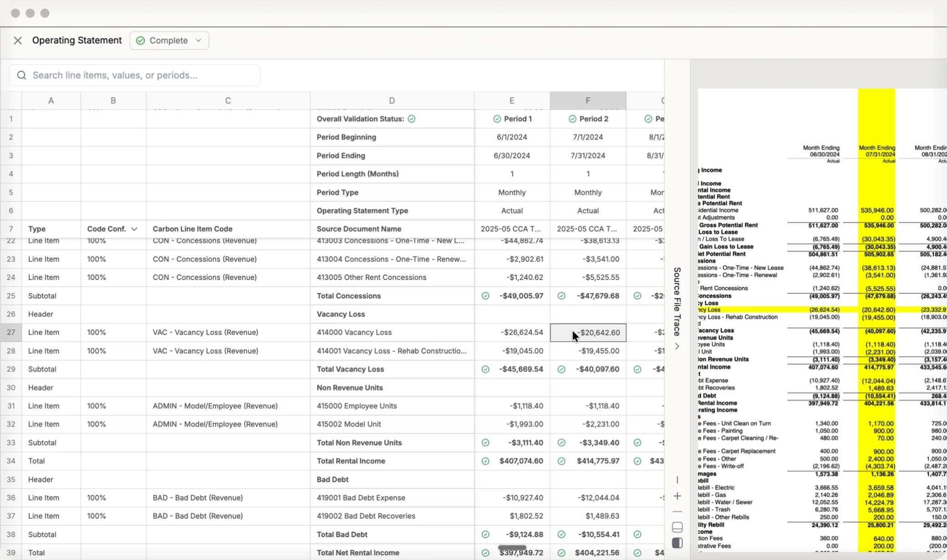The width and height of the screenshot is (947, 560).
Task: Click Total Net Rental Income label
Action: 358,553
